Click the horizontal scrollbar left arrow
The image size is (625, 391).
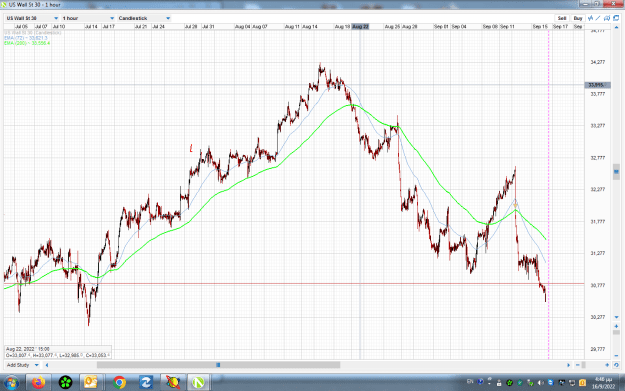[47, 365]
